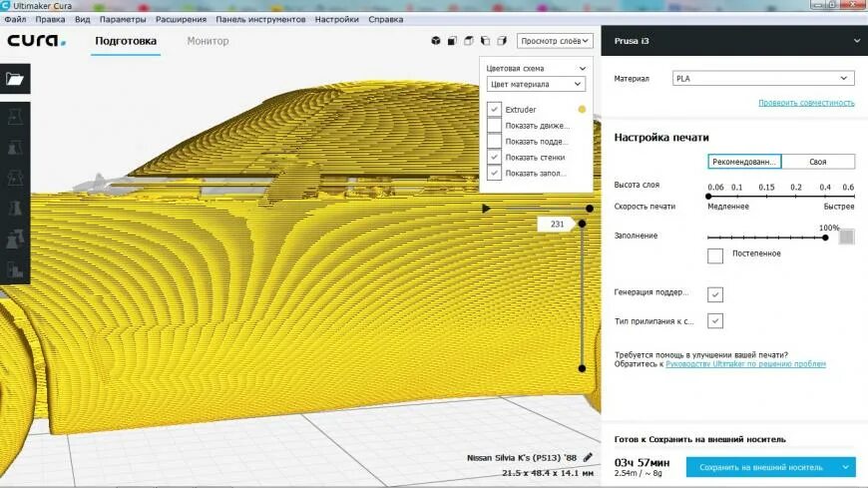Enable Показать подде... checkbox
Screen dimensions: 868x488
(494, 142)
